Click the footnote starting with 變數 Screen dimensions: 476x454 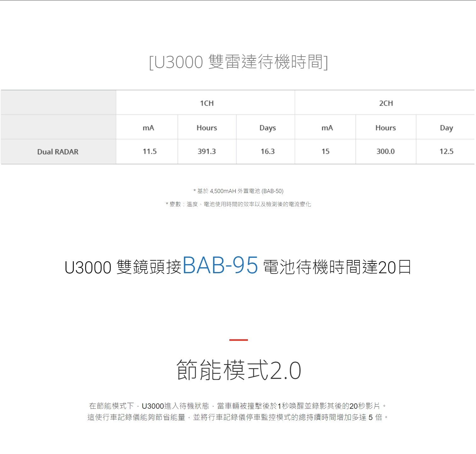[238, 204]
